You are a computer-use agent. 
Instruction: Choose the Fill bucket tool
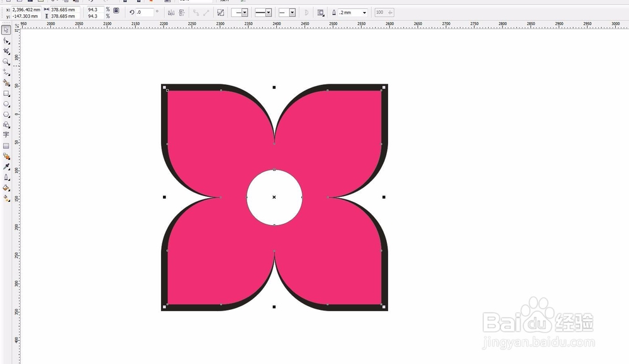[x=6, y=187]
